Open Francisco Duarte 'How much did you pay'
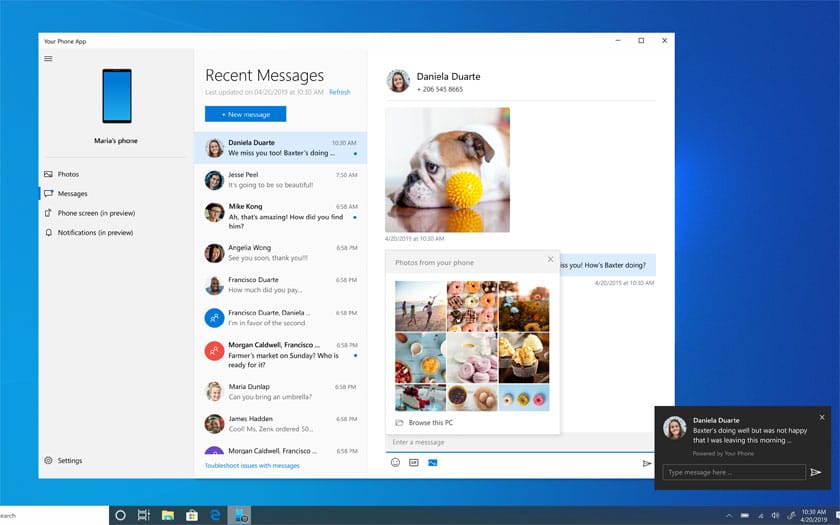840x525 pixels. click(281, 285)
